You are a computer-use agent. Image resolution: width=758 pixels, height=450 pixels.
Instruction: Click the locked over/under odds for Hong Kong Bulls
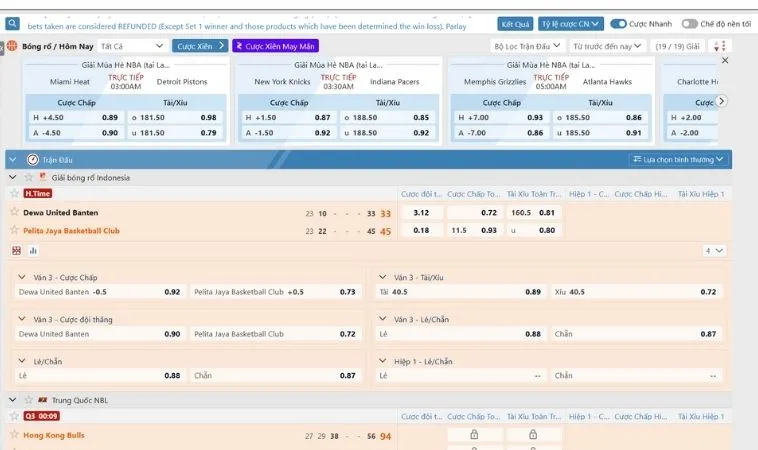pyautogui.click(x=533, y=435)
